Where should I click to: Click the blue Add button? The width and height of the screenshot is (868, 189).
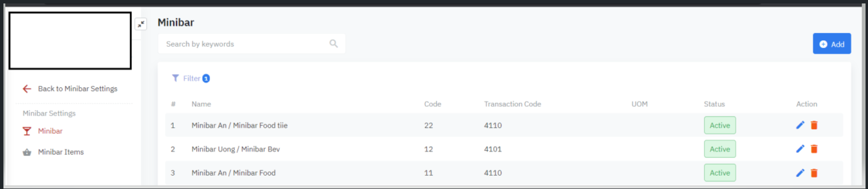tap(832, 44)
